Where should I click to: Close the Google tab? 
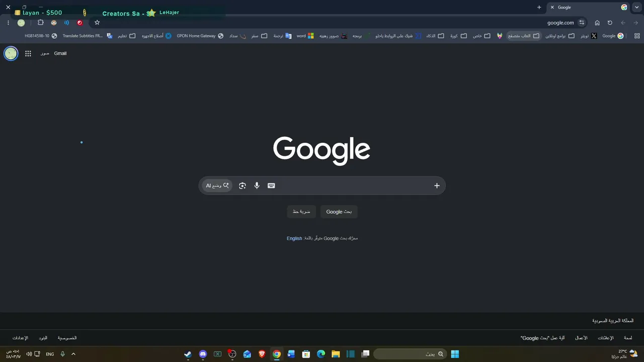(552, 8)
